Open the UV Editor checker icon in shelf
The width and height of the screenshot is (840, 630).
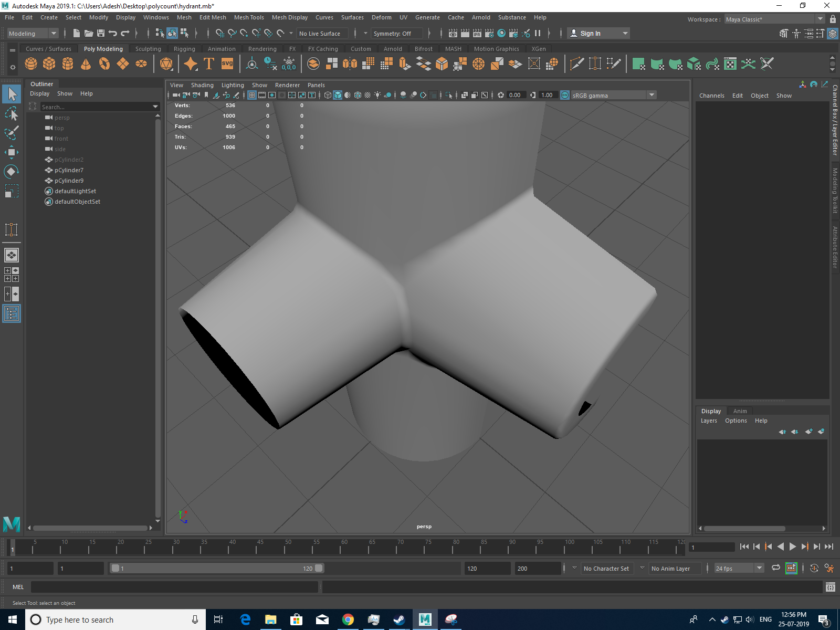[x=730, y=64]
